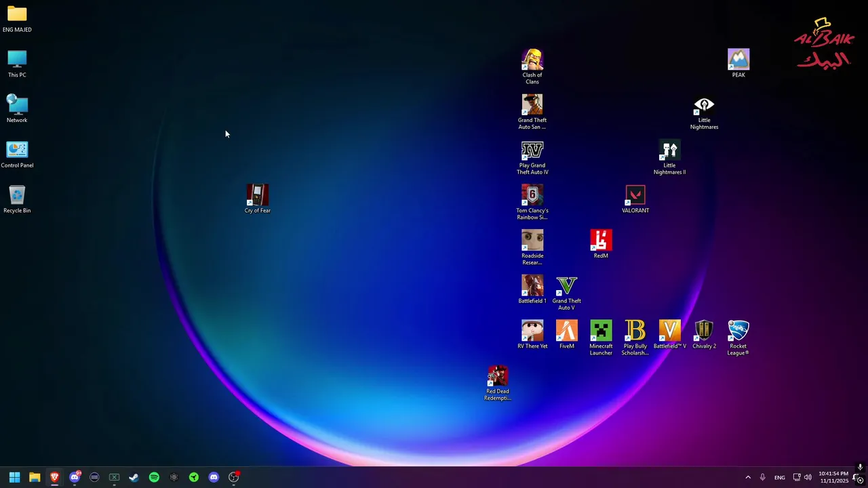This screenshot has height=488, width=868.
Task: Switch to Brave browser in taskbar
Action: 54,477
